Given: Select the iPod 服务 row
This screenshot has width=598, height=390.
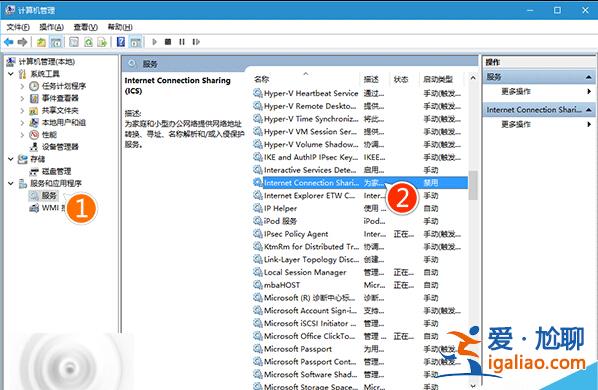Looking at the screenshot, I should 360,221.
